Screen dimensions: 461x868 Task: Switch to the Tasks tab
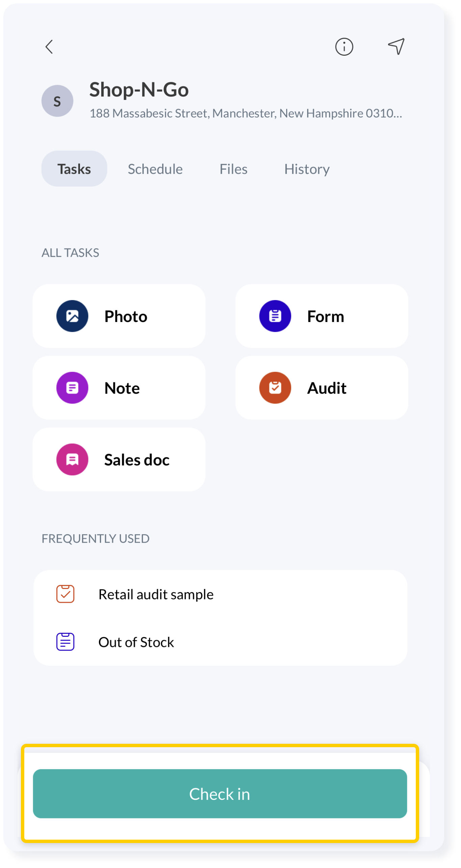click(74, 169)
